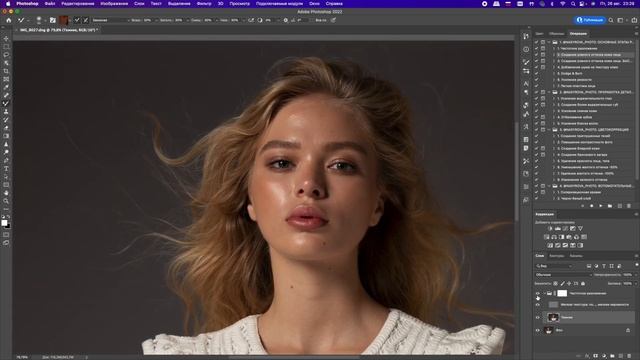
Task: Toggle visibility of the gray texture layer
Action: (x=538, y=304)
